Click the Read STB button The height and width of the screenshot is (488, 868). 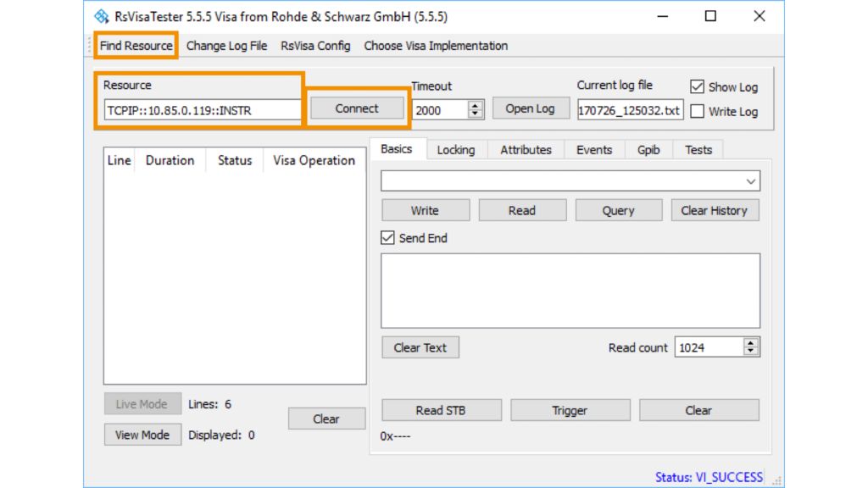441,410
